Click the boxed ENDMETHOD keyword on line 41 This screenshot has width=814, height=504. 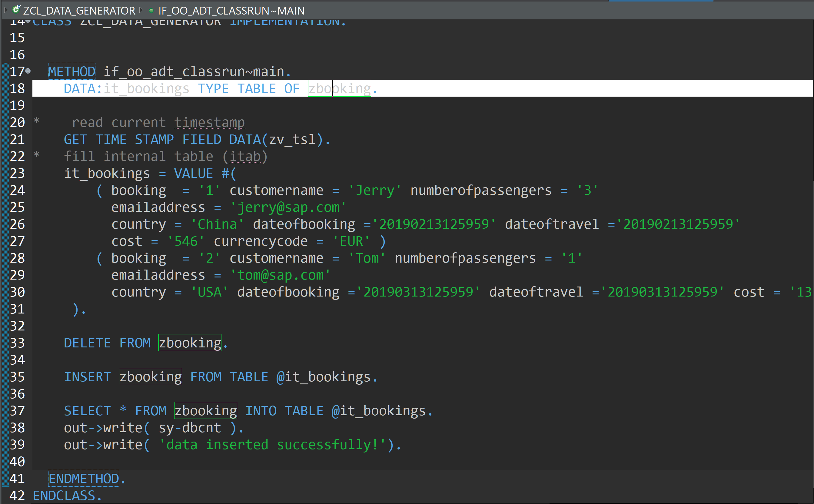tap(84, 478)
